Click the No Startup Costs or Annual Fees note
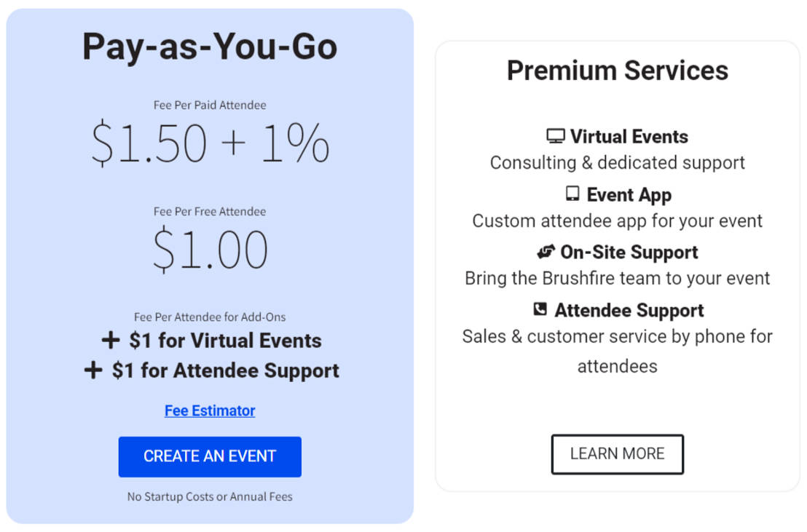This screenshot has height=532, width=807. (x=210, y=497)
